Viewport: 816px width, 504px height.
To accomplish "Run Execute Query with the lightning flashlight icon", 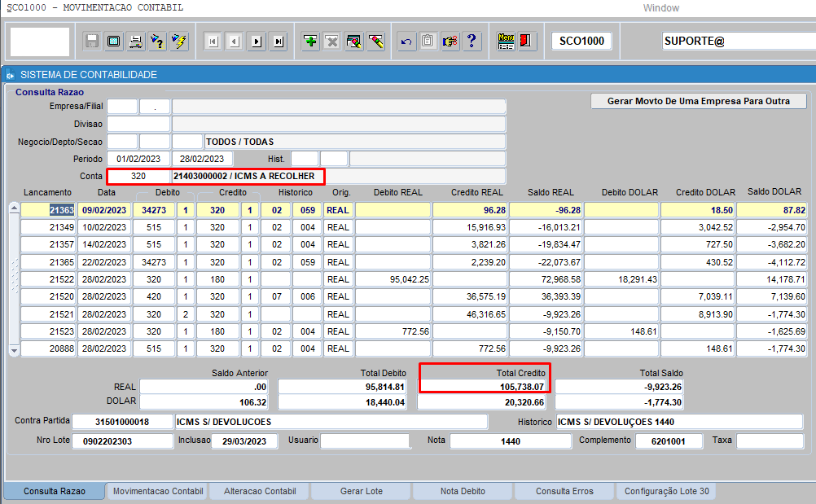I will 179,41.
